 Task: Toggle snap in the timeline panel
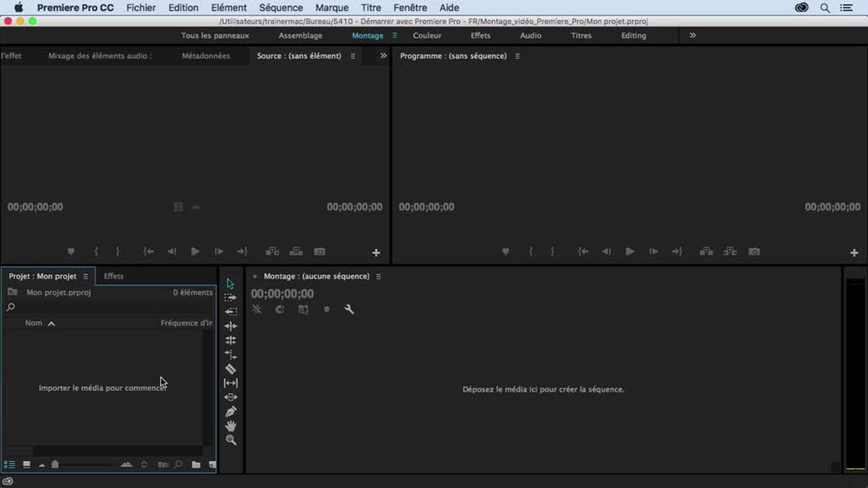click(280, 310)
